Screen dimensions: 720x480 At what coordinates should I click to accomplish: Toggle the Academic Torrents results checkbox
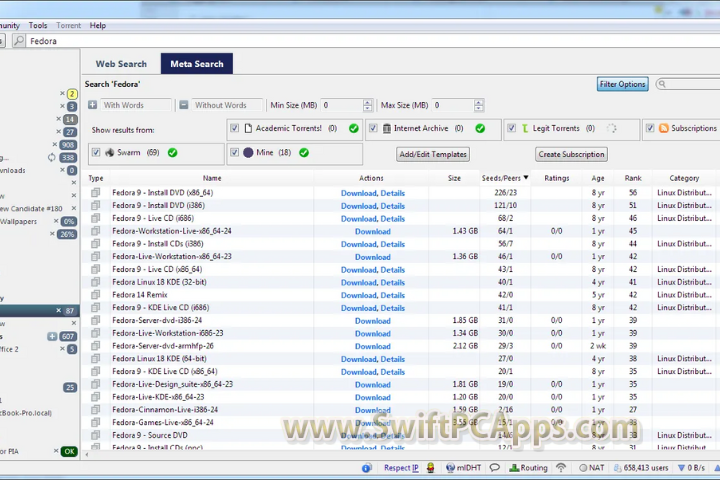(234, 128)
